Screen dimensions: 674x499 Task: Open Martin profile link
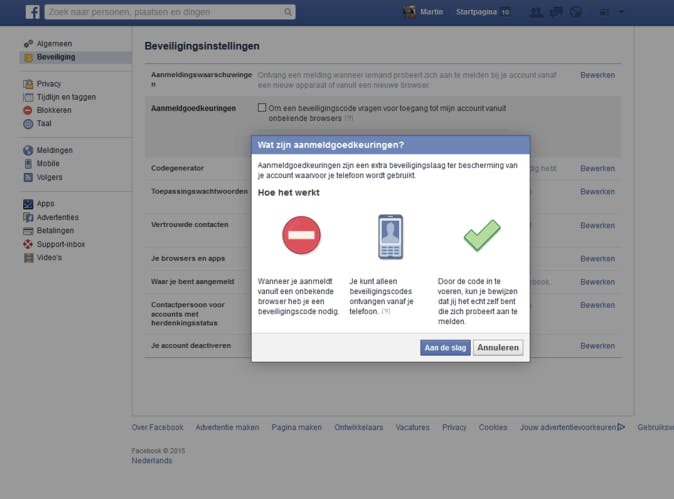[x=432, y=12]
